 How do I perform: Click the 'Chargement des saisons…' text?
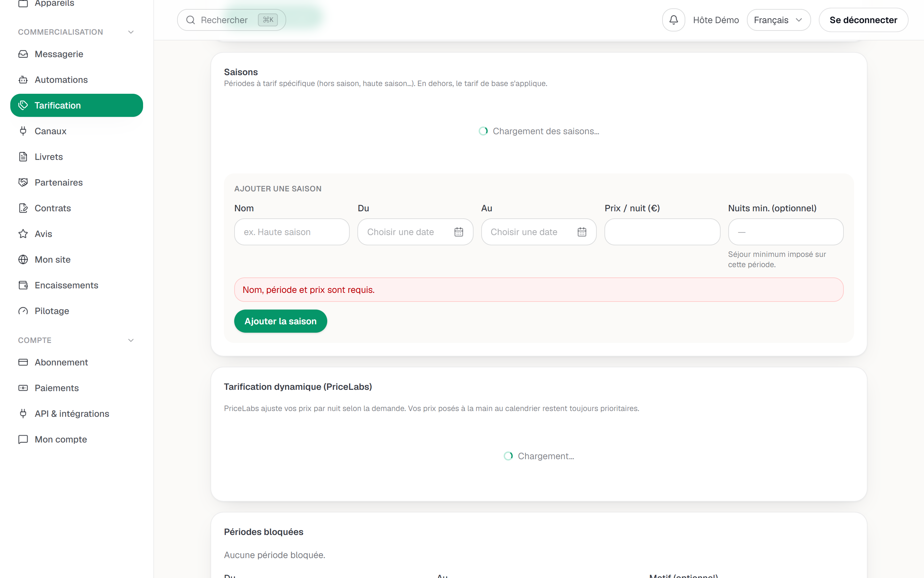tap(546, 131)
